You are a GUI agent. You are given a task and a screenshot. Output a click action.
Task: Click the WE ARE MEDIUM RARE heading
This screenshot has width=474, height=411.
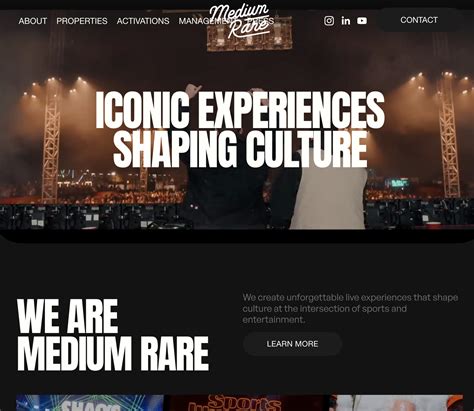click(x=113, y=334)
